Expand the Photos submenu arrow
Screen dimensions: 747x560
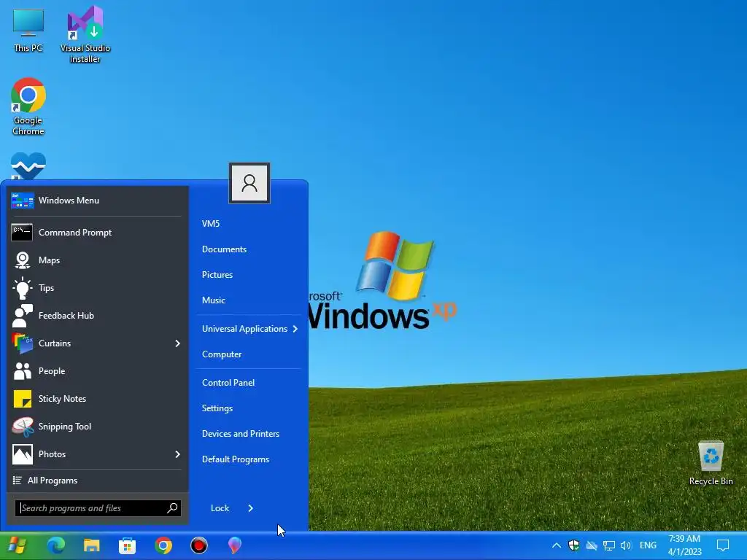[177, 454]
